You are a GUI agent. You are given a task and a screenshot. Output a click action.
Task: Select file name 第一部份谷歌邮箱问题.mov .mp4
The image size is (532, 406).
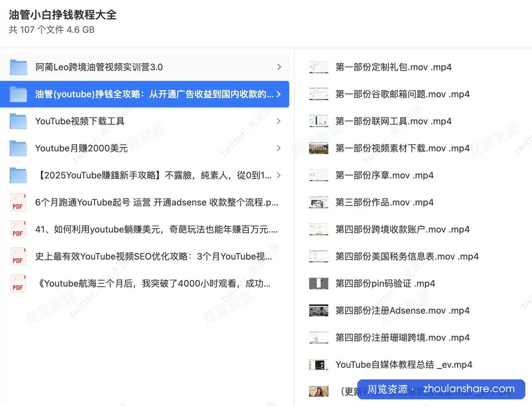click(403, 94)
